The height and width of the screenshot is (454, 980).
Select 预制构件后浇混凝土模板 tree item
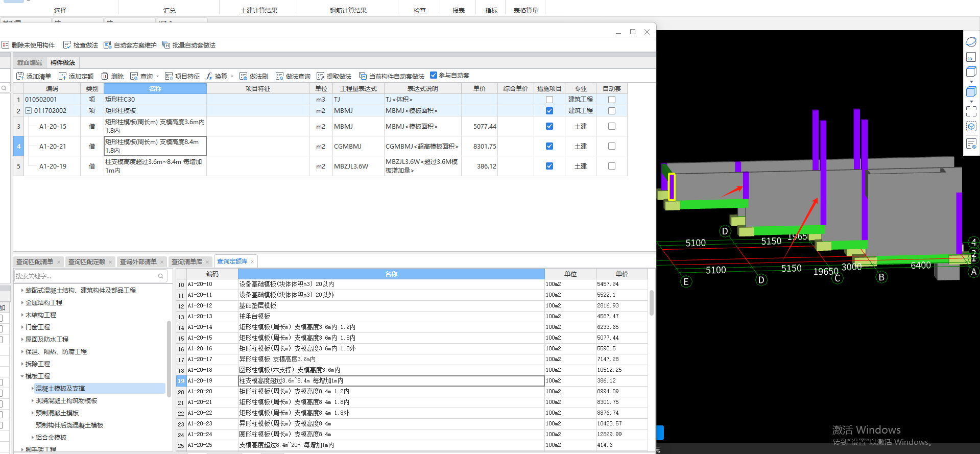[x=69, y=425]
